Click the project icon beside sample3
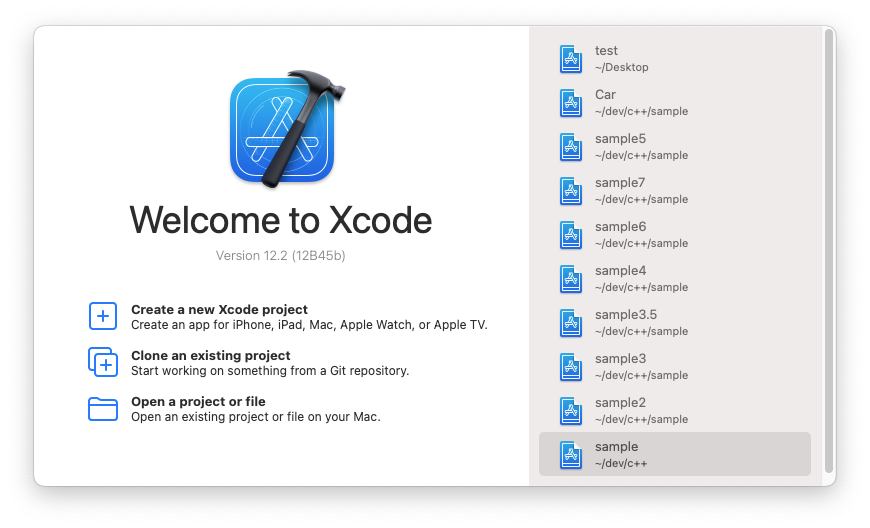 [571, 367]
